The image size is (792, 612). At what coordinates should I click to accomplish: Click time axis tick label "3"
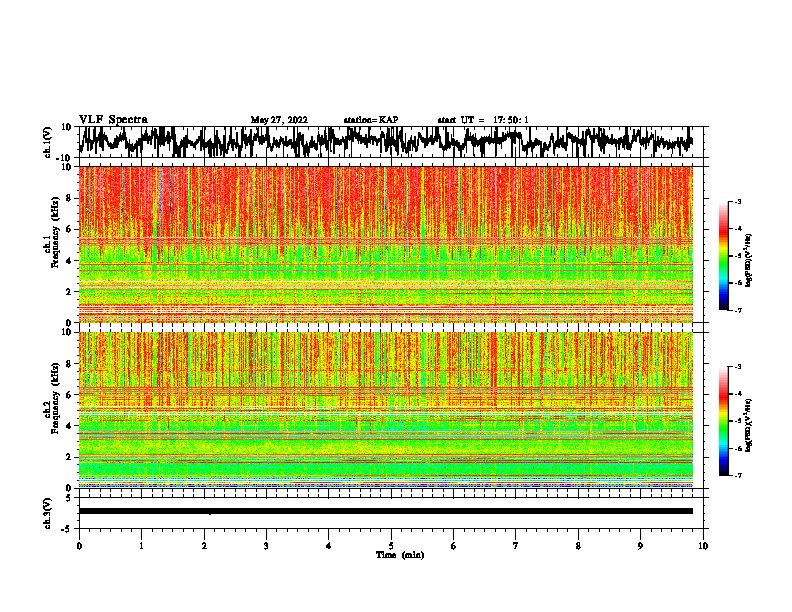click(x=266, y=546)
